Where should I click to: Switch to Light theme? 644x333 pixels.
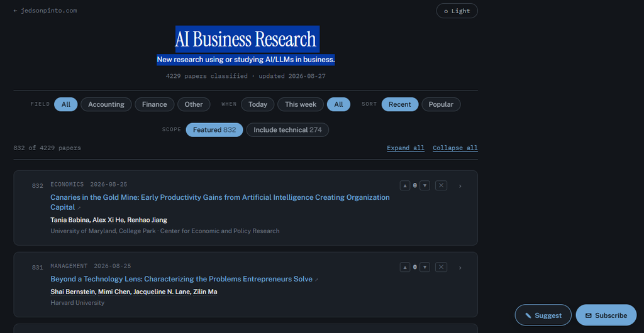pyautogui.click(x=457, y=11)
